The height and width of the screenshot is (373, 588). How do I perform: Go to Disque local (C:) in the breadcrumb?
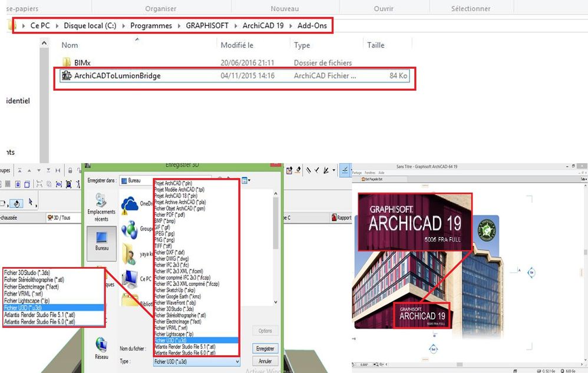[x=90, y=25]
